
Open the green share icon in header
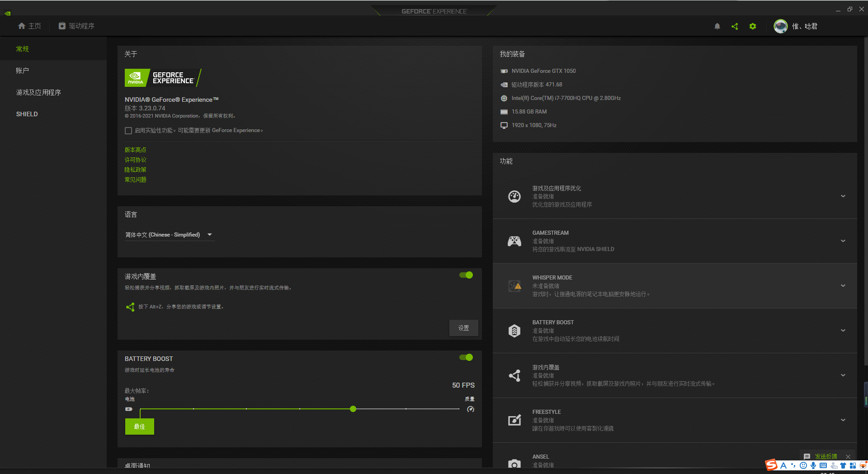(735, 26)
